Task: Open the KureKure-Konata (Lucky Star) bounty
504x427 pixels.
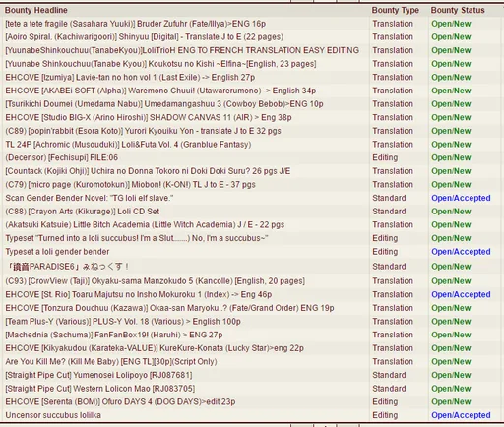Action: (155, 348)
